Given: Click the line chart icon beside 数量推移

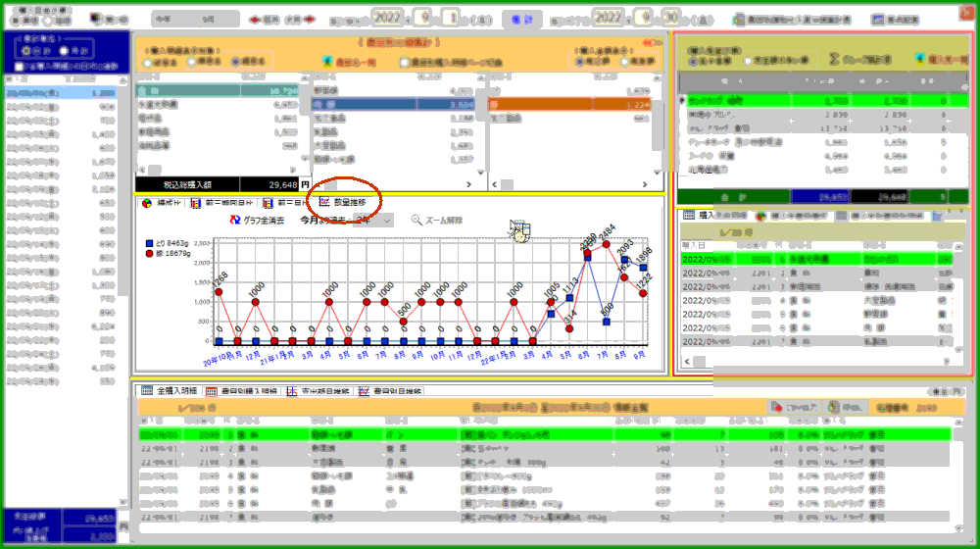Looking at the screenshot, I should pyautogui.click(x=324, y=202).
